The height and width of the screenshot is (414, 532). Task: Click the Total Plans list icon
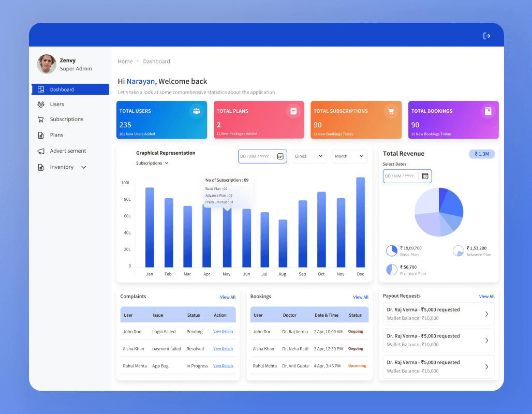(293, 111)
